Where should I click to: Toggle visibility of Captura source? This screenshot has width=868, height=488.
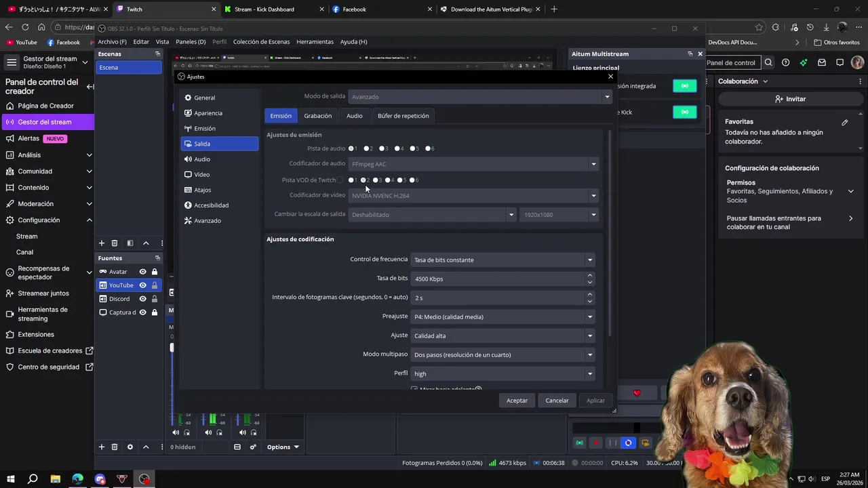click(142, 312)
